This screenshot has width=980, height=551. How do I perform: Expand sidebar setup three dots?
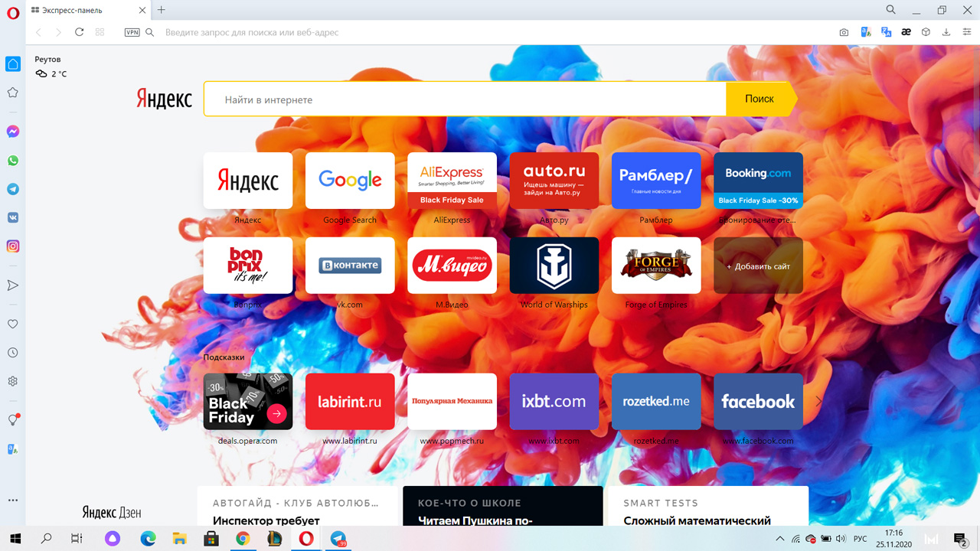13,500
